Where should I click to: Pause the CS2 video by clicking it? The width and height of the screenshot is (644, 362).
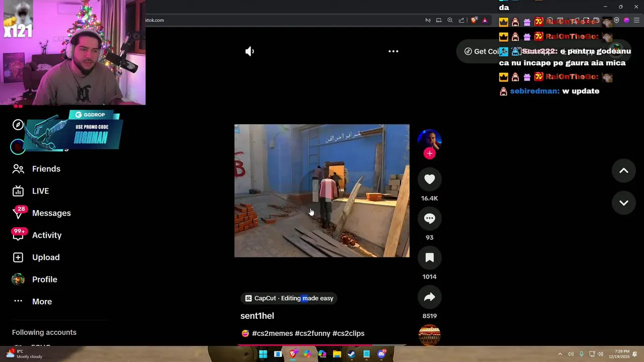(322, 191)
